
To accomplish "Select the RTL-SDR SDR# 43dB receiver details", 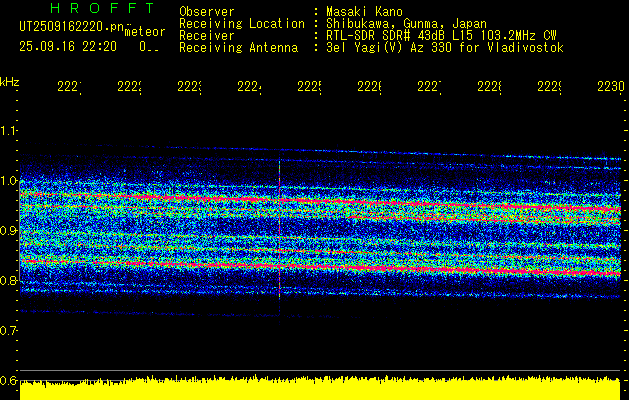I will (x=441, y=36).
